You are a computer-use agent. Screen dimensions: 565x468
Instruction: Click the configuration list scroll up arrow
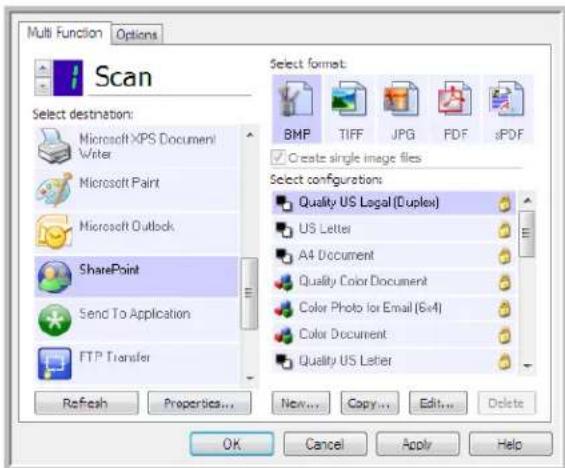point(528,200)
